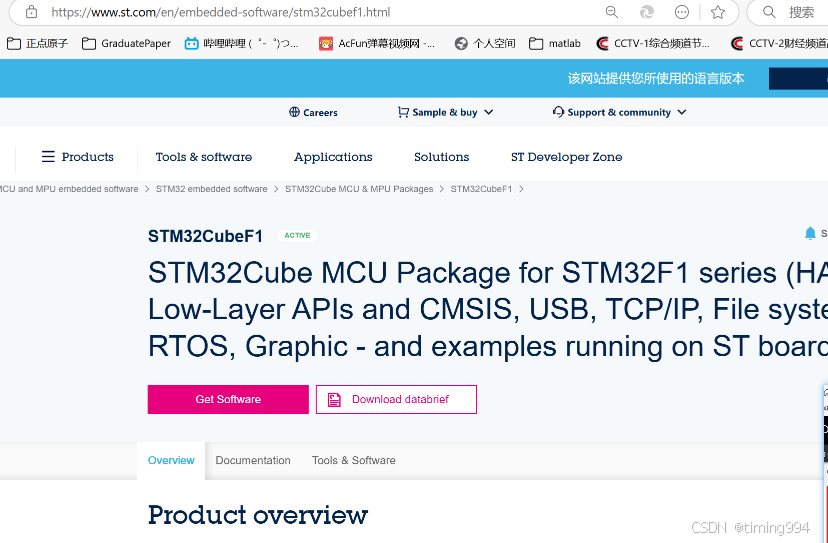Expand the Sample & buy dropdown

pyautogui.click(x=445, y=112)
